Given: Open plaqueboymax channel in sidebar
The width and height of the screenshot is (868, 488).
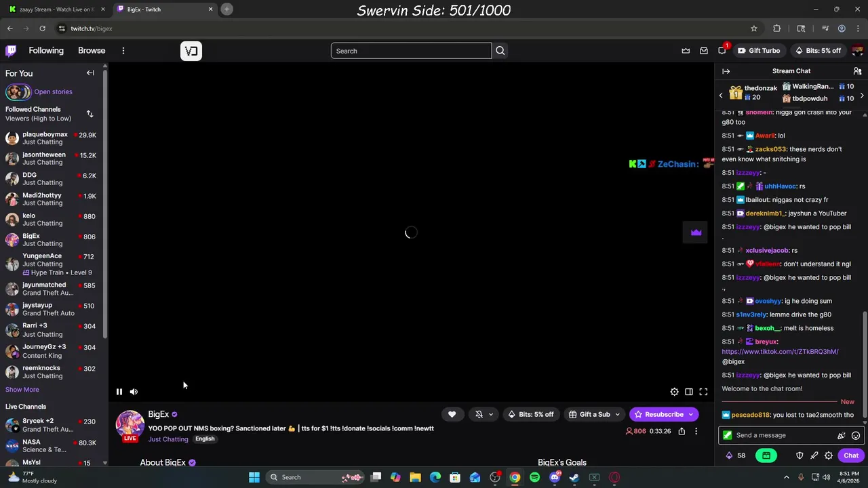Looking at the screenshot, I should 52,138.
